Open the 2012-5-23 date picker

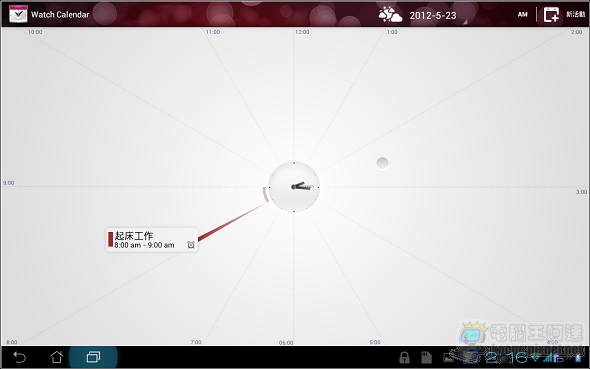[x=433, y=15]
